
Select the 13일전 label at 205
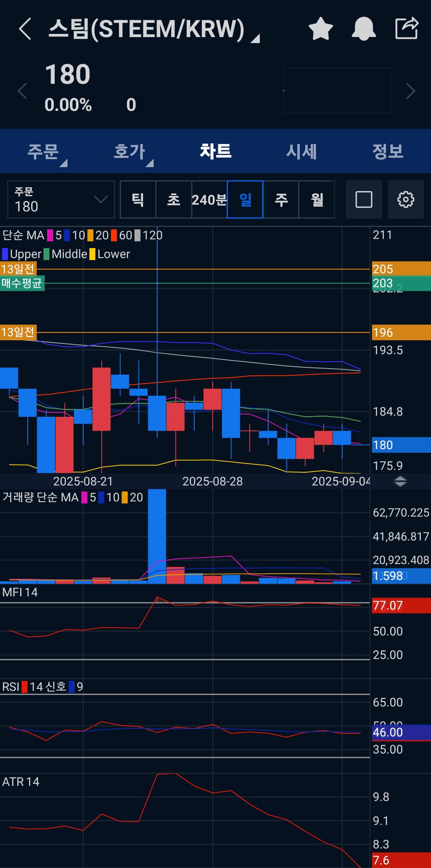point(18,269)
